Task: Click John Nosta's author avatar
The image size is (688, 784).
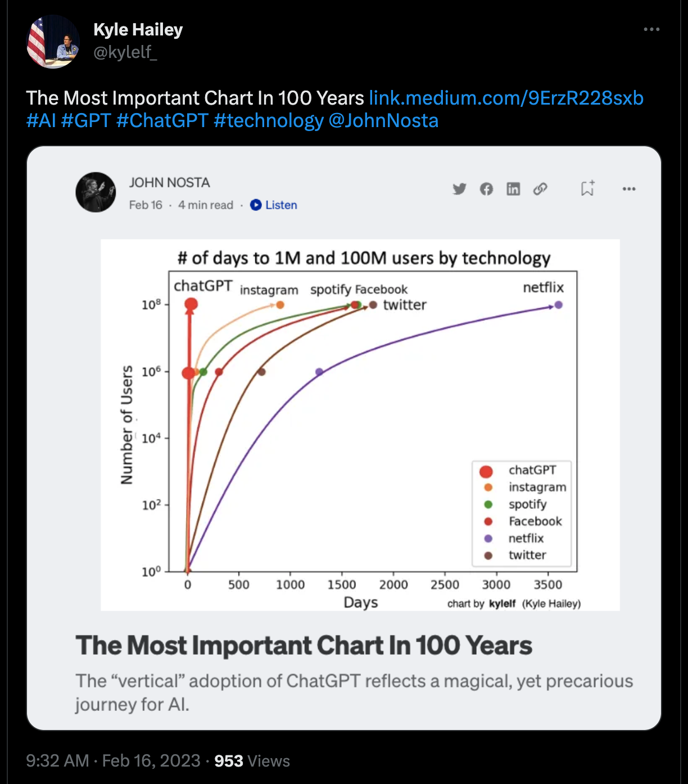Action: 96,192
